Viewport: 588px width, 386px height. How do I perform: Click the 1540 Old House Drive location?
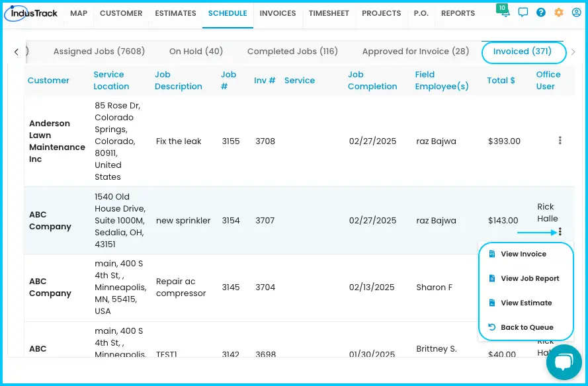[120, 220]
